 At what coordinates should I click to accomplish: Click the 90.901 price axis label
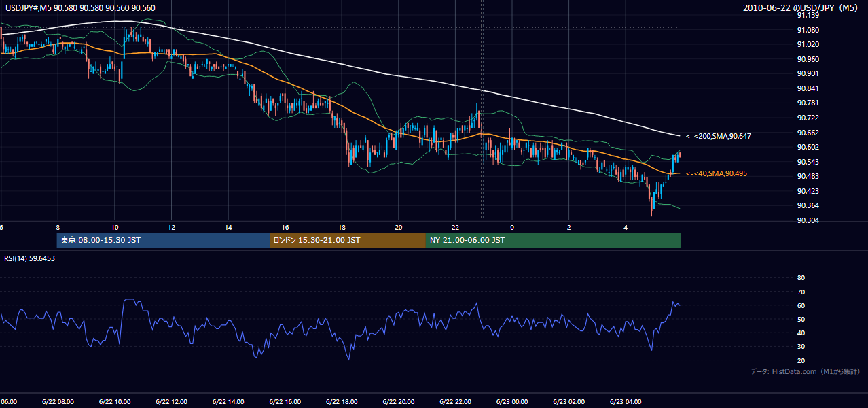pos(808,73)
